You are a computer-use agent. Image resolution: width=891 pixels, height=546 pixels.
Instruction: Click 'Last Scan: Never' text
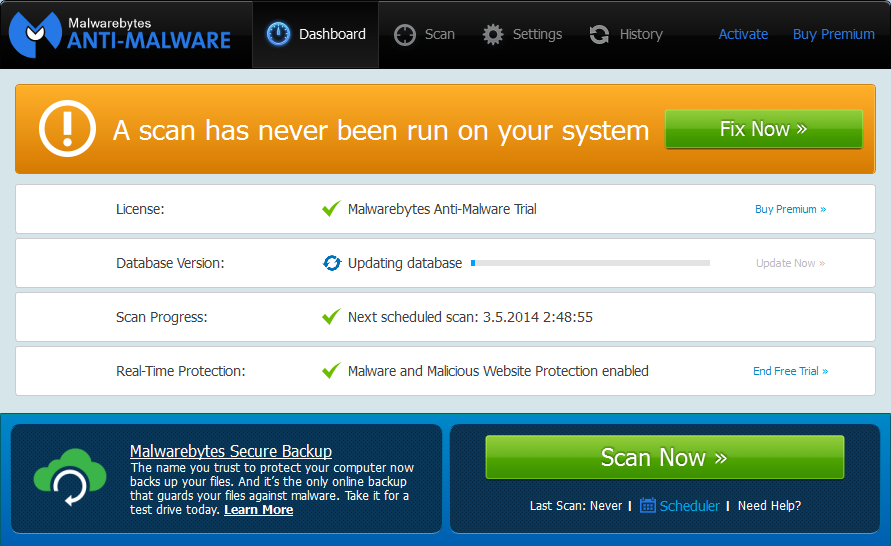pyautogui.click(x=576, y=506)
